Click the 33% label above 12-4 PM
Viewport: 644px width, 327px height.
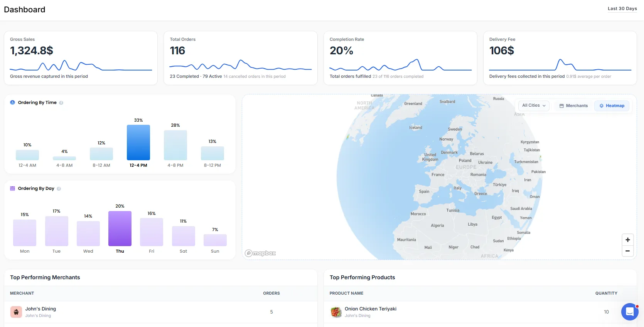click(138, 120)
